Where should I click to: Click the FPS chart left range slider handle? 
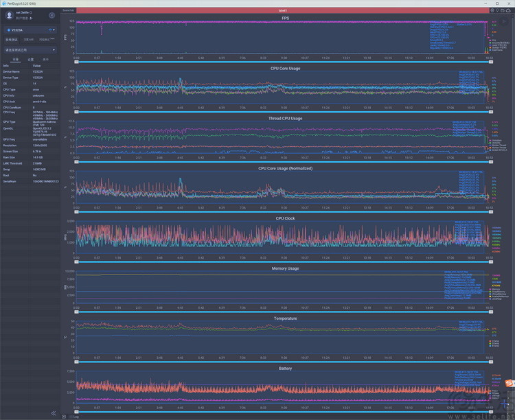76,62
